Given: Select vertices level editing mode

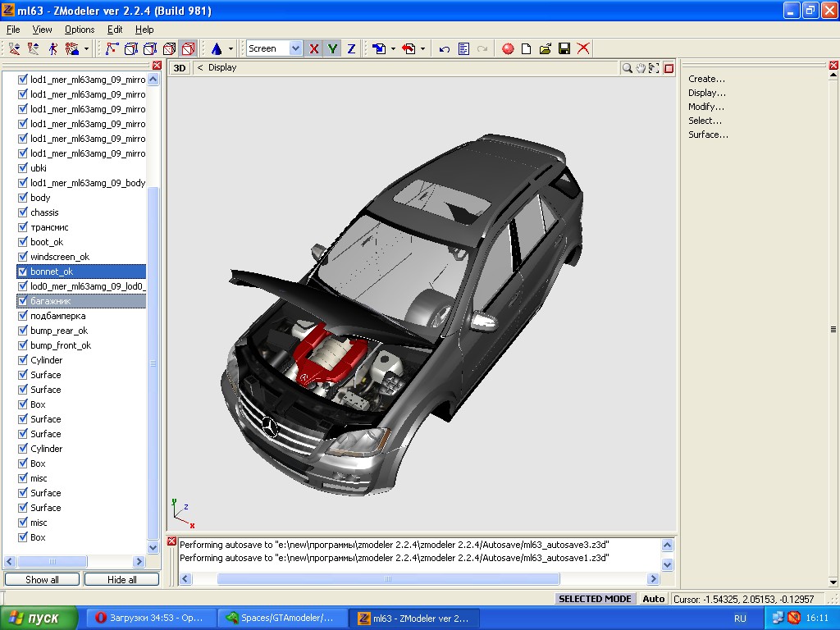Looking at the screenshot, I should coord(112,48).
